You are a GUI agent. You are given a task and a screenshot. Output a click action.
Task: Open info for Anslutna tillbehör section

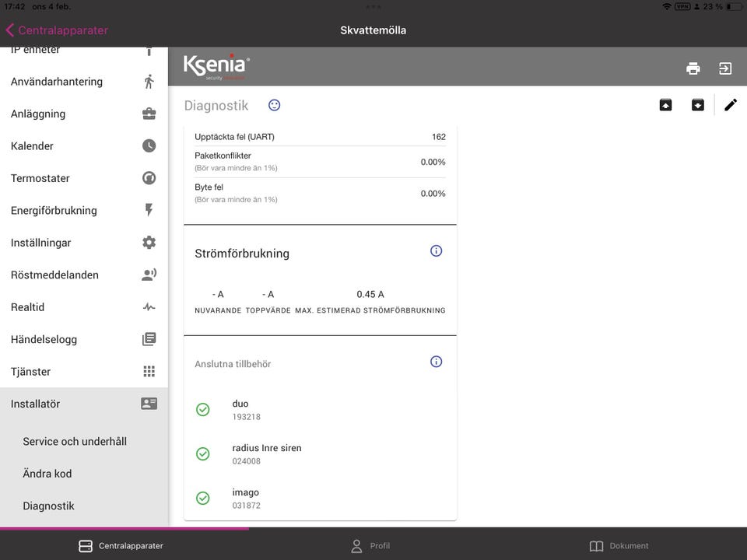pyautogui.click(x=436, y=362)
